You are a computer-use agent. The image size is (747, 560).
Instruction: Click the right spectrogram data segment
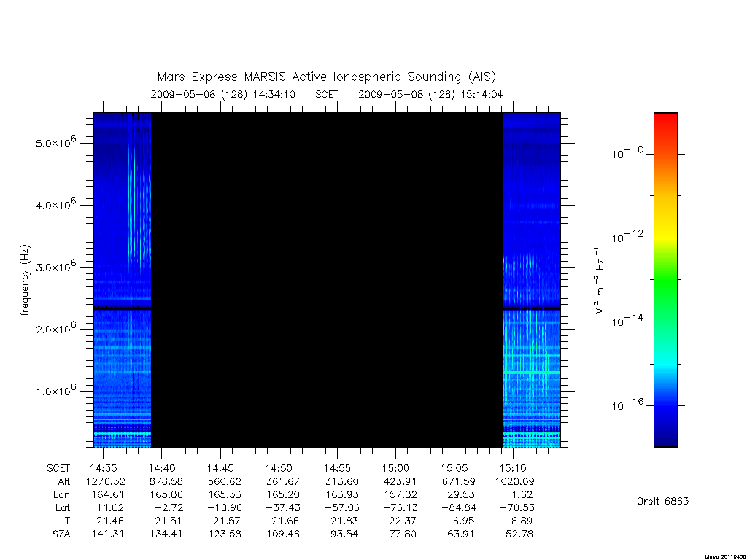pos(531,280)
